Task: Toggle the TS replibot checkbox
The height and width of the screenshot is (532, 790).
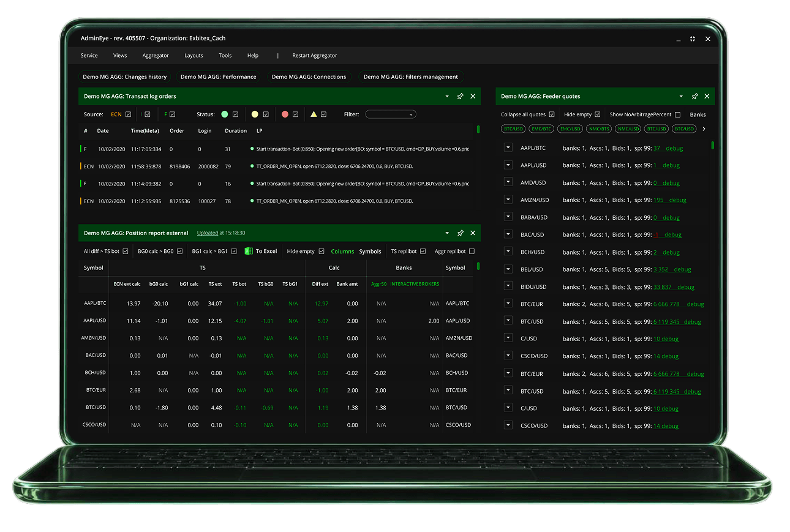Action: click(x=423, y=251)
